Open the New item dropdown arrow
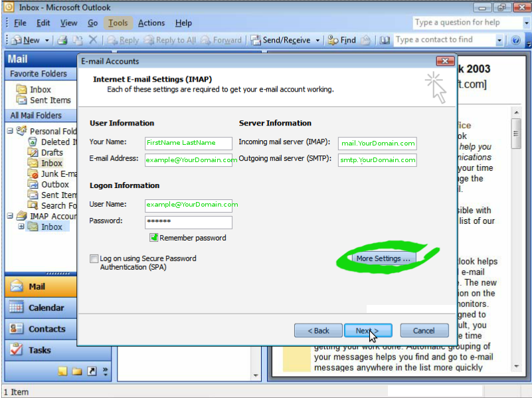 [x=46, y=41]
